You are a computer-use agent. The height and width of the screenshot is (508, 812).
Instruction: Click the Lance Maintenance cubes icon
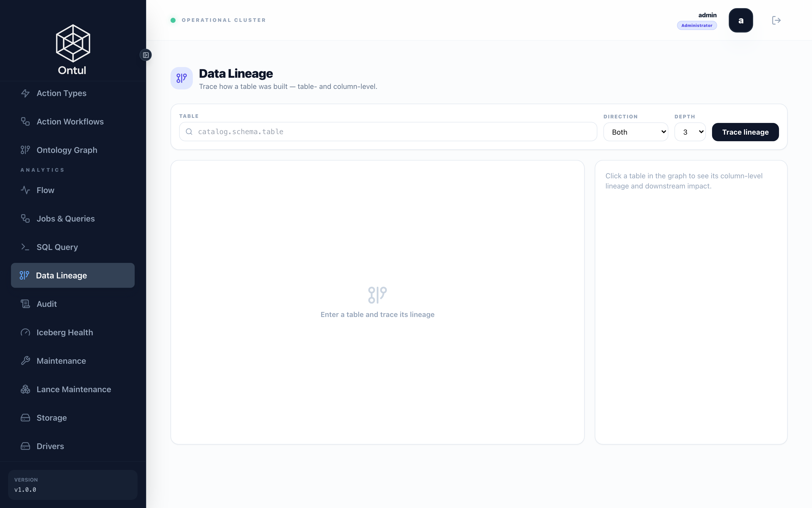pyautogui.click(x=25, y=389)
